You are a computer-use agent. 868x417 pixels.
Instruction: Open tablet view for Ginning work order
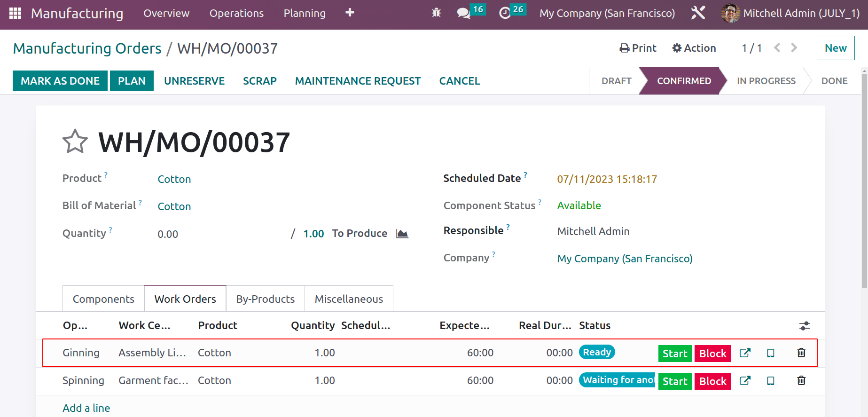tap(771, 353)
